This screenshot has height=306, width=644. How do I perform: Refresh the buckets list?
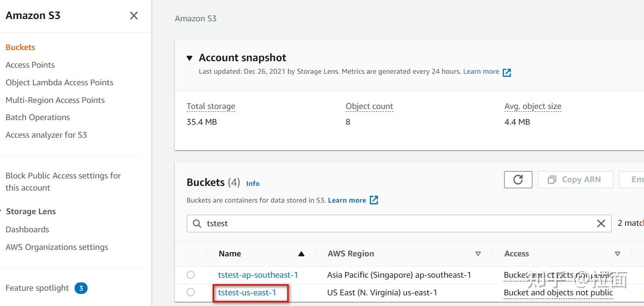point(518,180)
